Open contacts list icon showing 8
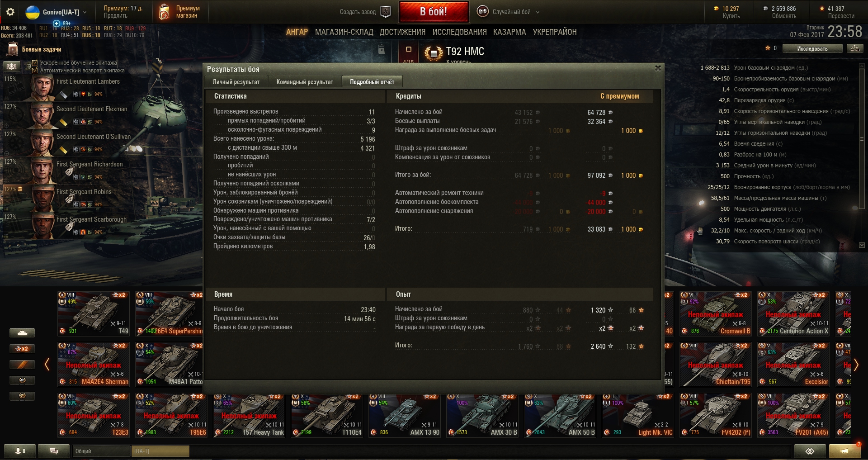 pyautogui.click(x=20, y=451)
